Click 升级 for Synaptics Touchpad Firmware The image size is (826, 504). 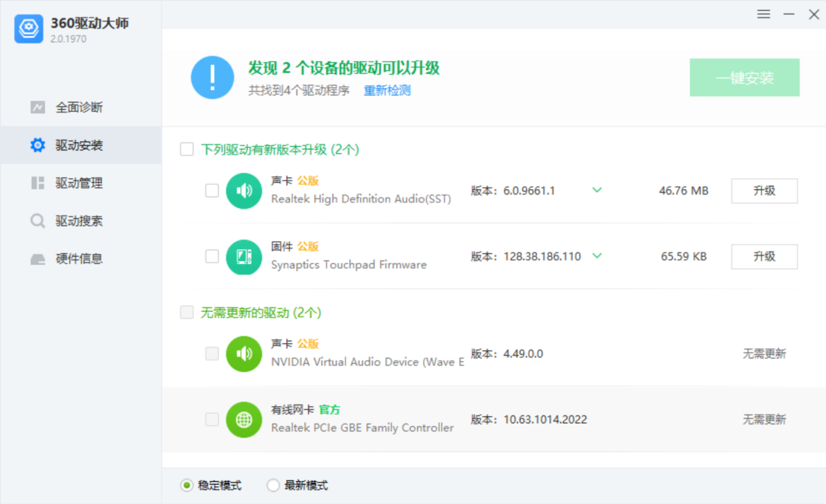764,256
